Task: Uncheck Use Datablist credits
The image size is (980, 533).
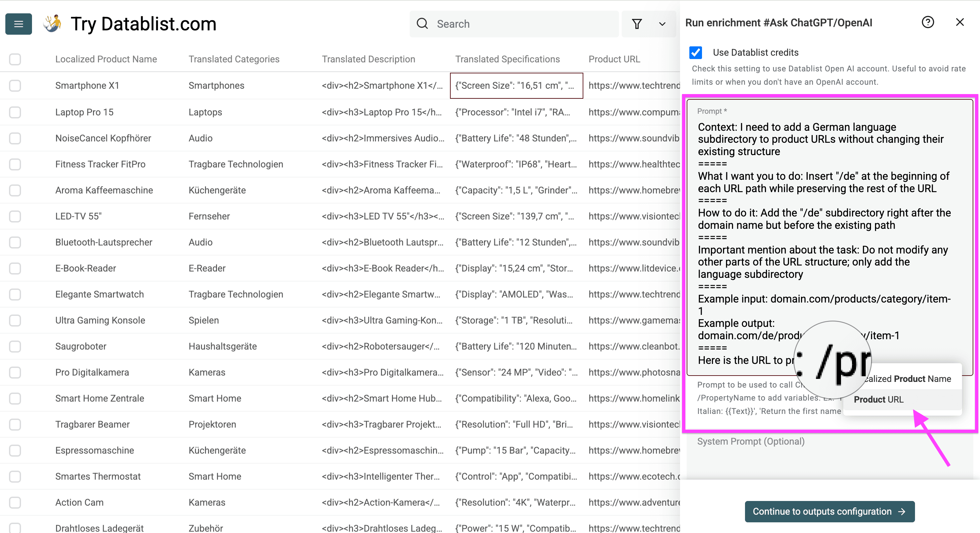Action: (x=696, y=53)
